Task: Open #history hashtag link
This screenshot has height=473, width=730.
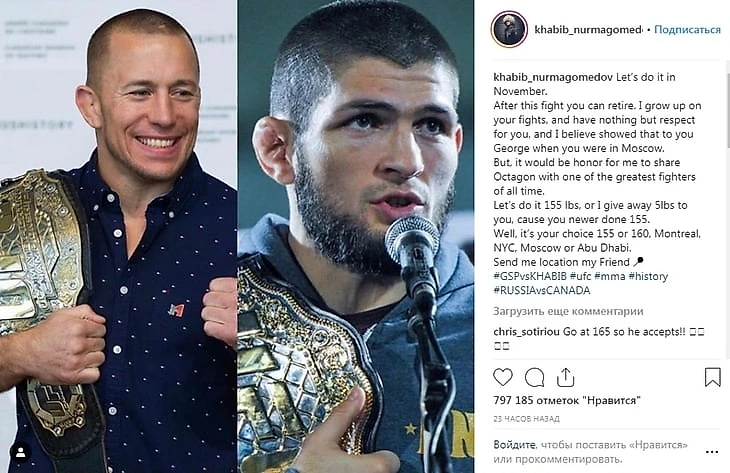Action: 648,276
